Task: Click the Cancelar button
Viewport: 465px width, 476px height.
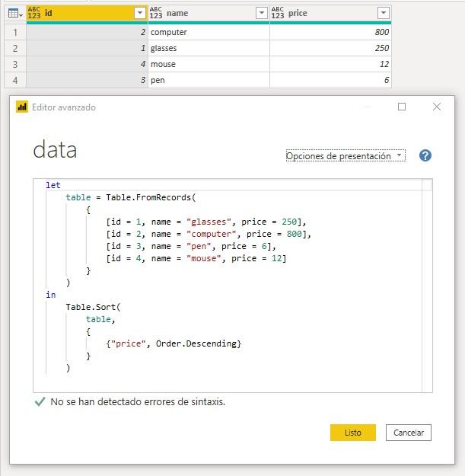Action: (x=408, y=433)
